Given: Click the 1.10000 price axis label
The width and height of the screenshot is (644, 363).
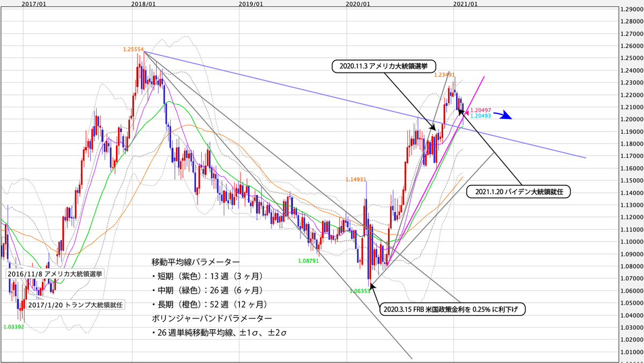Looking at the screenshot, I should 631,242.
